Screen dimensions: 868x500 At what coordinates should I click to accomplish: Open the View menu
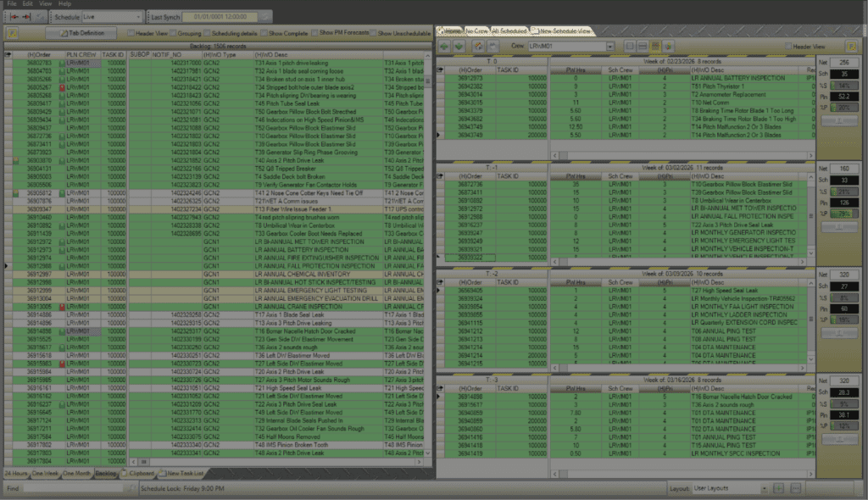(45, 4)
